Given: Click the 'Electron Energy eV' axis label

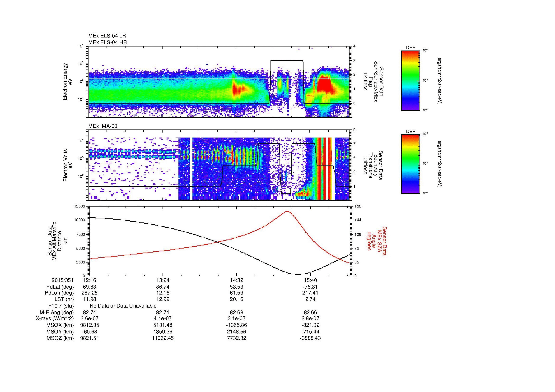Looking at the screenshot, I should coord(67,82).
